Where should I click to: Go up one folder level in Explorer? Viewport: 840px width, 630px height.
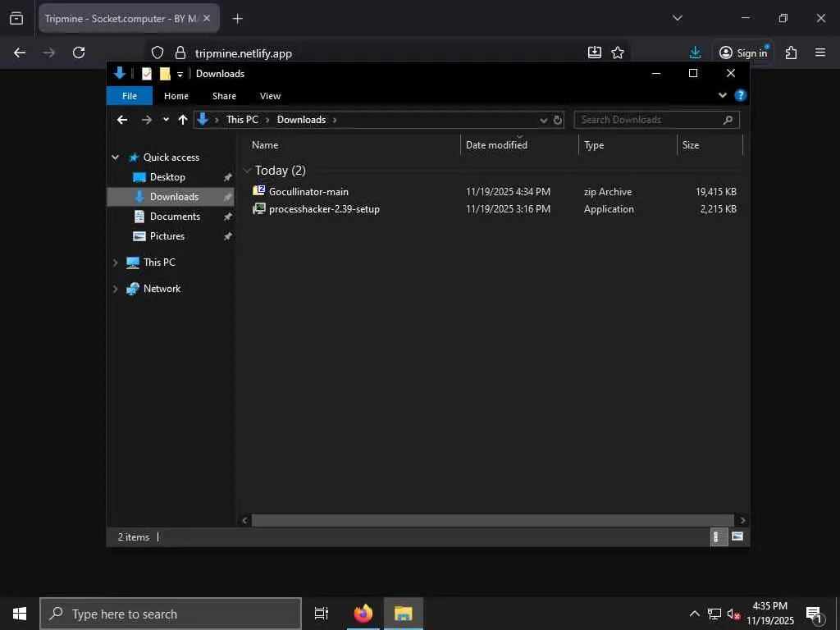click(183, 120)
